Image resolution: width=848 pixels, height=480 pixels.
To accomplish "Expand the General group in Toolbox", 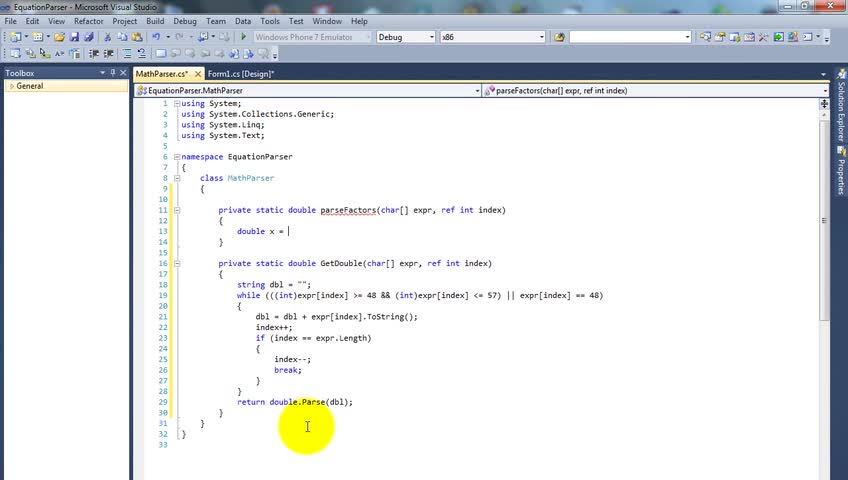I will [12, 86].
